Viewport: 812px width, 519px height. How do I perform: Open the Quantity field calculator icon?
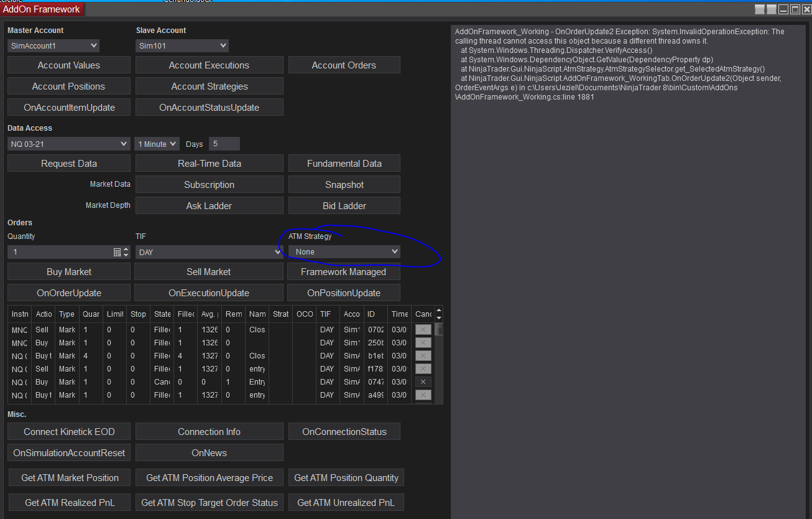(117, 252)
